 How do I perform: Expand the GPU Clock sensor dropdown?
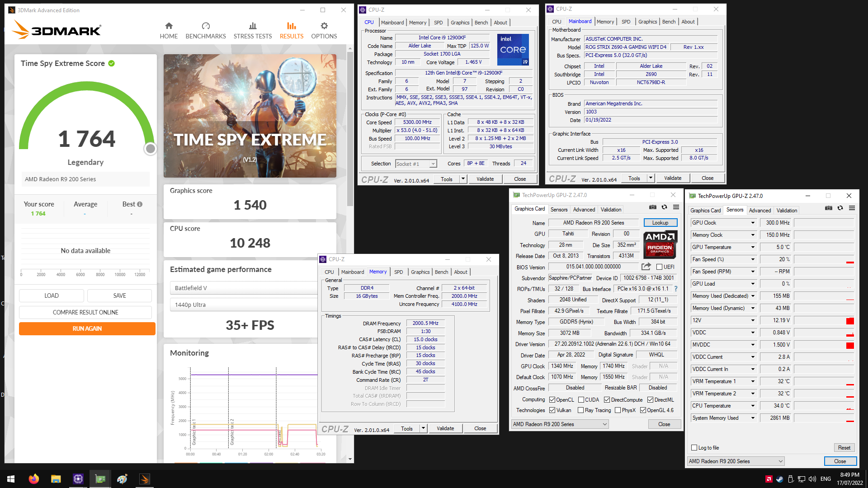click(x=753, y=223)
